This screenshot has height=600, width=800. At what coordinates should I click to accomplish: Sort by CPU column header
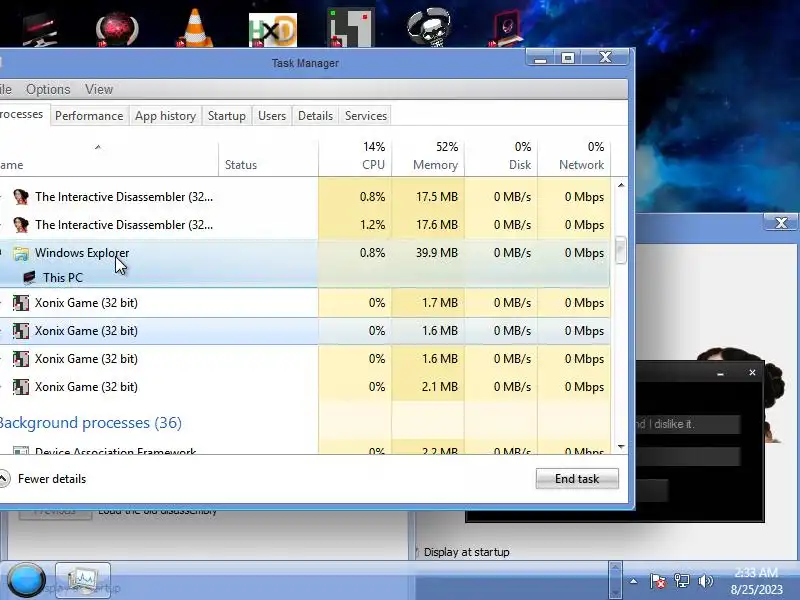tap(355, 156)
